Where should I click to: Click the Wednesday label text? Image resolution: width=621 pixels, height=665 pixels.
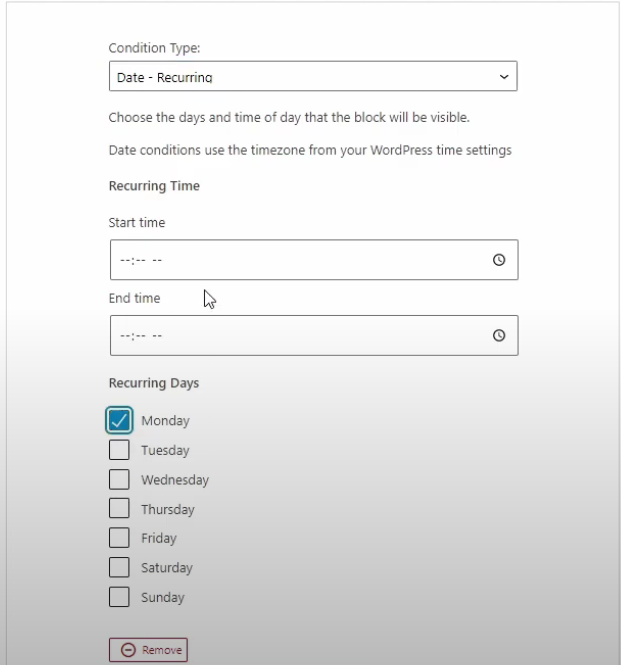click(x=175, y=480)
